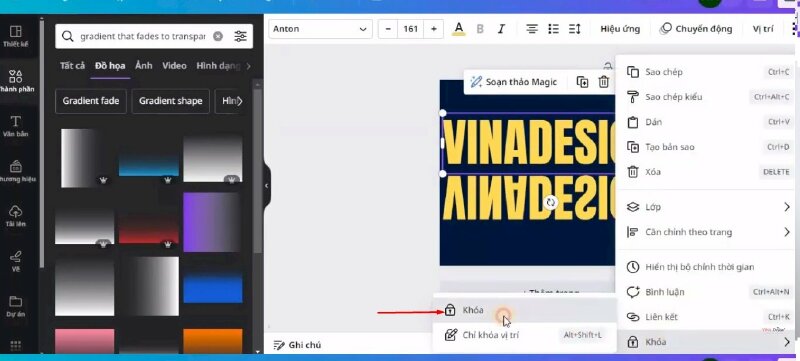Click into the gradient search text field
Image resolution: width=800 pixels, height=361 pixels.
tap(143, 36)
